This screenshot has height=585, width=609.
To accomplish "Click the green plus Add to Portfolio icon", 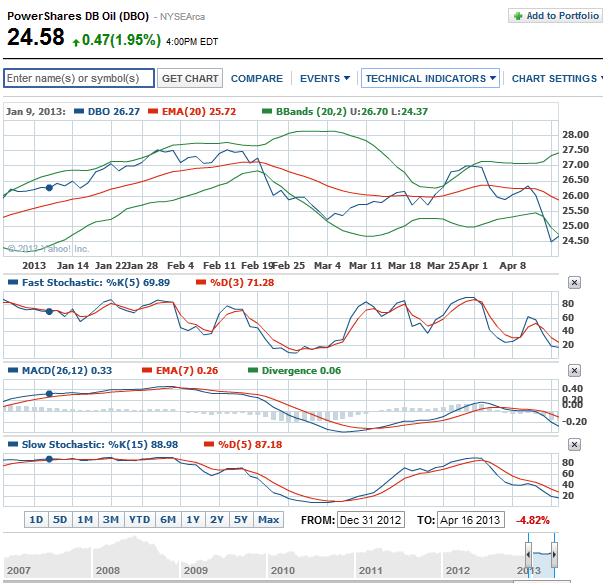I will point(517,16).
